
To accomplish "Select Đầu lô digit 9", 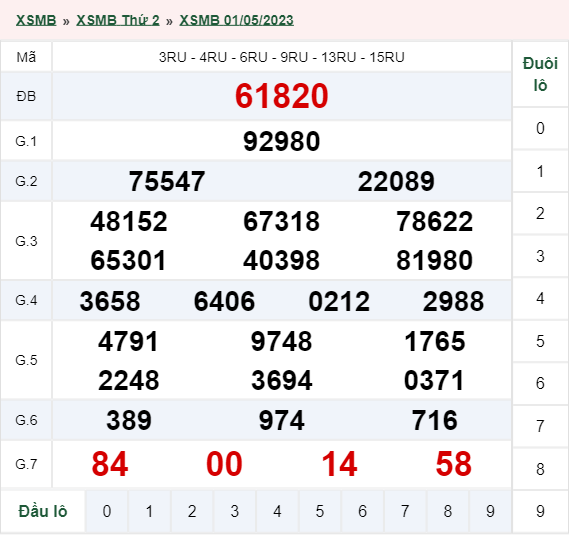I will [490, 511].
